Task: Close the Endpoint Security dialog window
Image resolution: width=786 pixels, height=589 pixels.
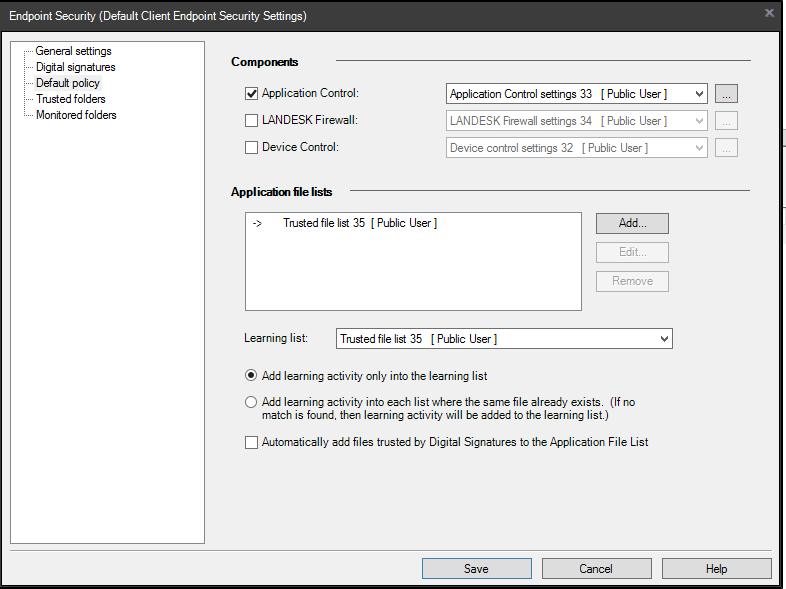Action: [x=768, y=14]
